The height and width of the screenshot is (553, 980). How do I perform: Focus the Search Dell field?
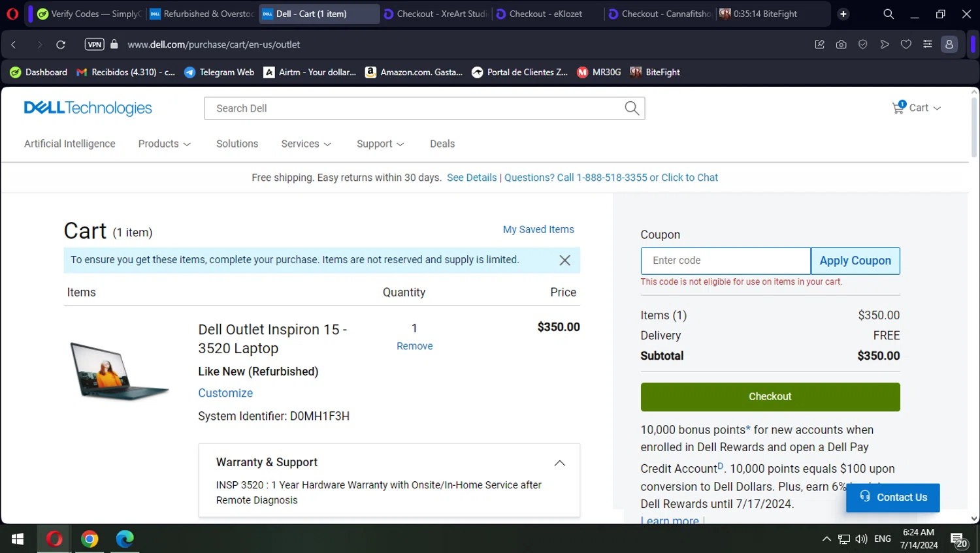point(415,108)
